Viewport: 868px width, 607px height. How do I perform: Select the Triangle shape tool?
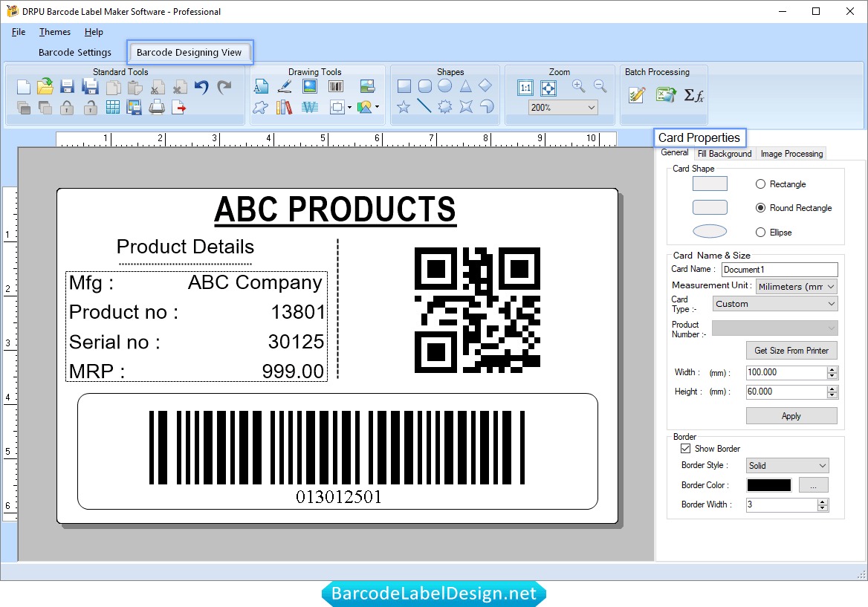(465, 86)
